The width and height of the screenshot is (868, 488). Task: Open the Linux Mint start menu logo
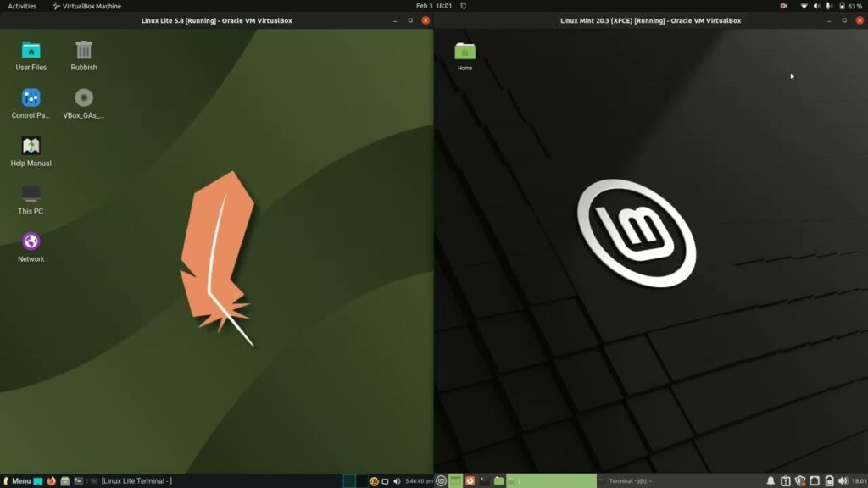(441, 481)
